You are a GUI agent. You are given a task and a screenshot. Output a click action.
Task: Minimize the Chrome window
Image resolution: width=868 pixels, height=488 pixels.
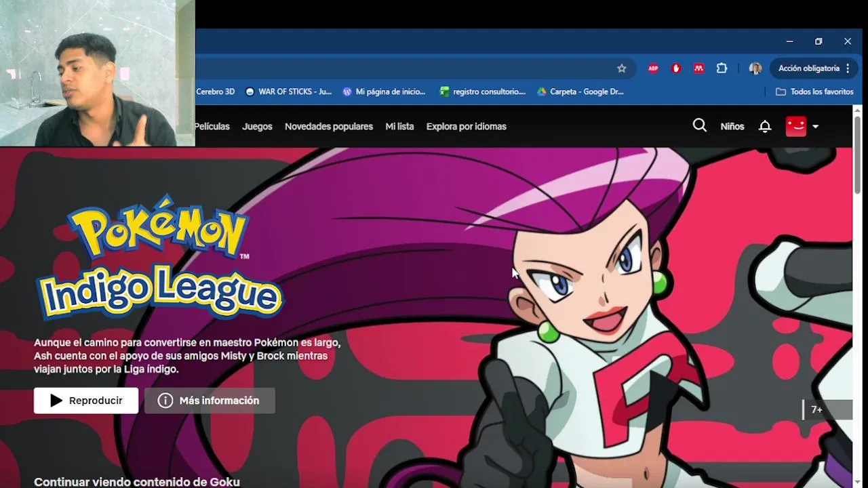pyautogui.click(x=789, y=41)
